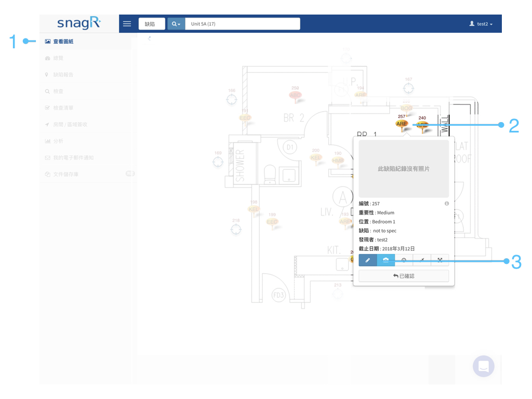Open 房間 / 區域簽收 in the sidebar

[86, 125]
